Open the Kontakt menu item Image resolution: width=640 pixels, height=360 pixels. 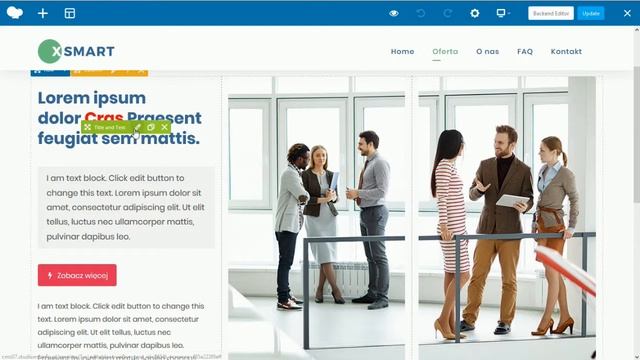click(566, 51)
